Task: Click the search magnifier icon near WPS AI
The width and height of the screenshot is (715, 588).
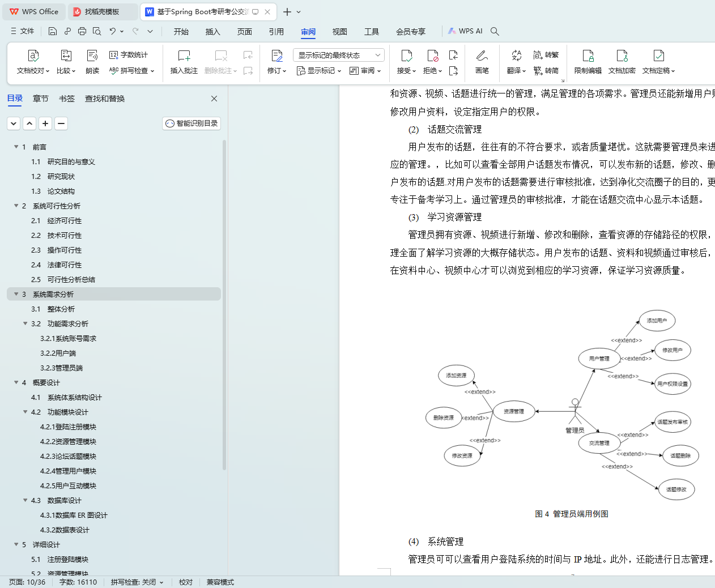Action: click(495, 31)
